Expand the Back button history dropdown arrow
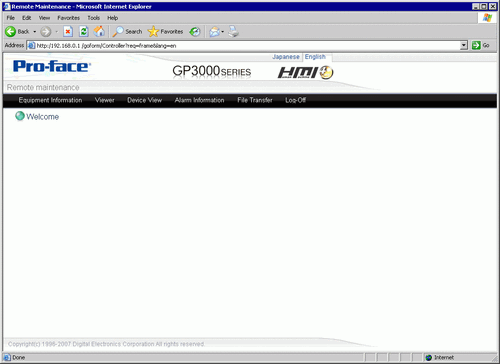 pos(35,32)
